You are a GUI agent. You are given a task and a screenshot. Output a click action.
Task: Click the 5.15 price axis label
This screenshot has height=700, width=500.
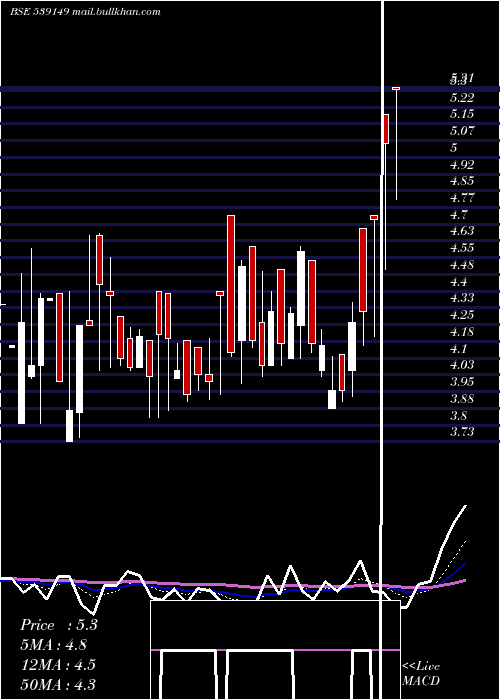coord(462,114)
